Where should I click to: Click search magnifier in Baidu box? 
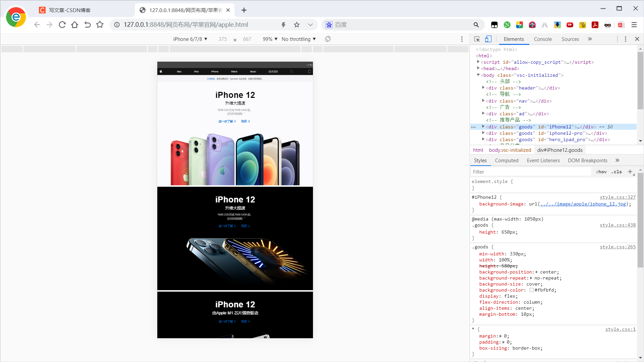point(476,24)
